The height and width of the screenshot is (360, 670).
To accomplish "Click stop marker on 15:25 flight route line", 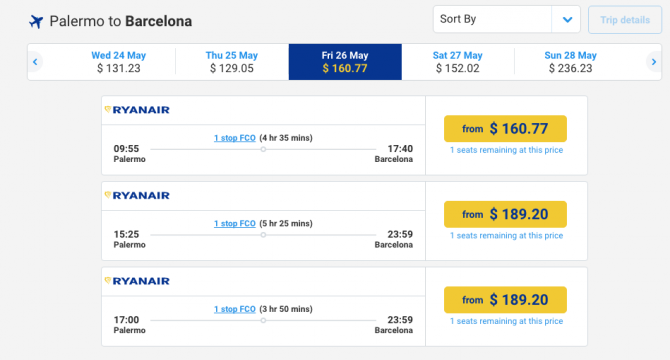I will point(263,234).
